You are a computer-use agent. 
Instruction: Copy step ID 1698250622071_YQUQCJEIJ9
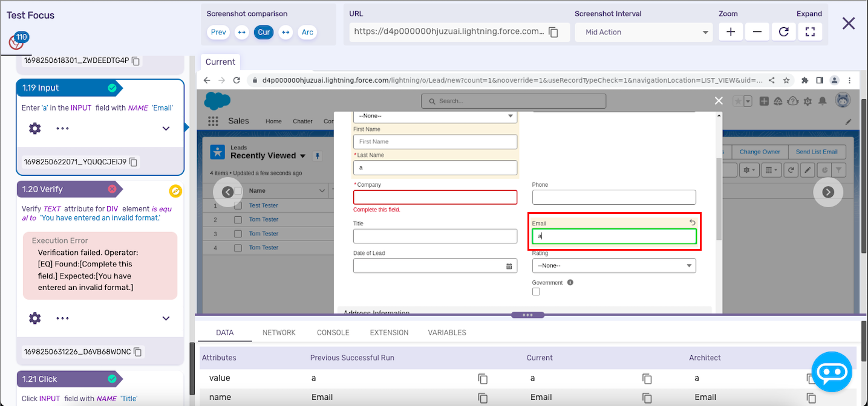tap(133, 162)
